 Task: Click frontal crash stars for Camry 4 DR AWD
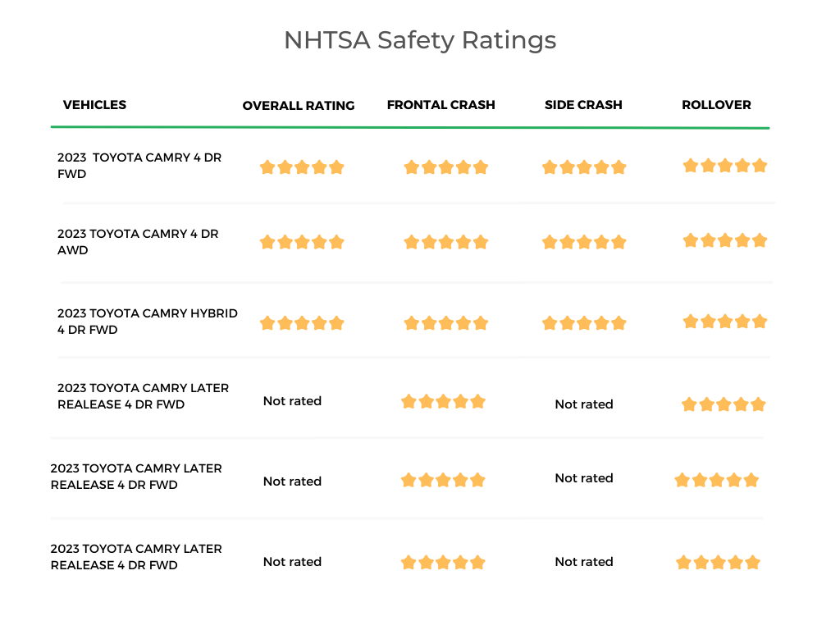click(445, 242)
